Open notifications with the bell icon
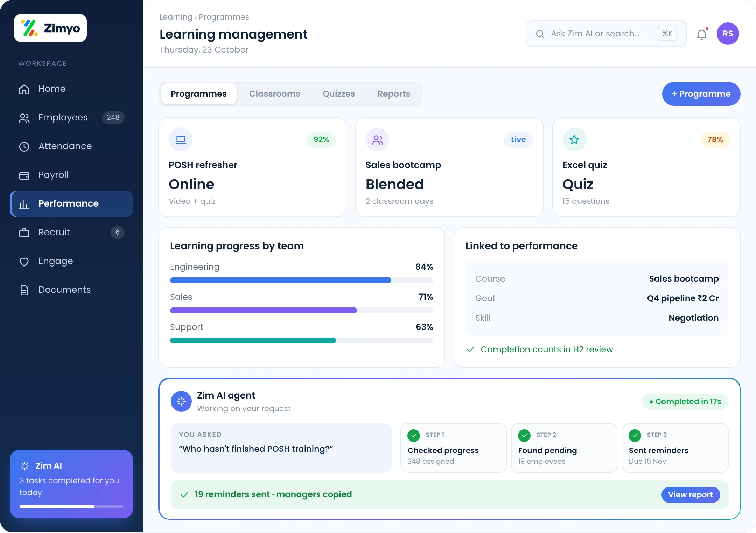The height and width of the screenshot is (533, 756). pos(702,34)
